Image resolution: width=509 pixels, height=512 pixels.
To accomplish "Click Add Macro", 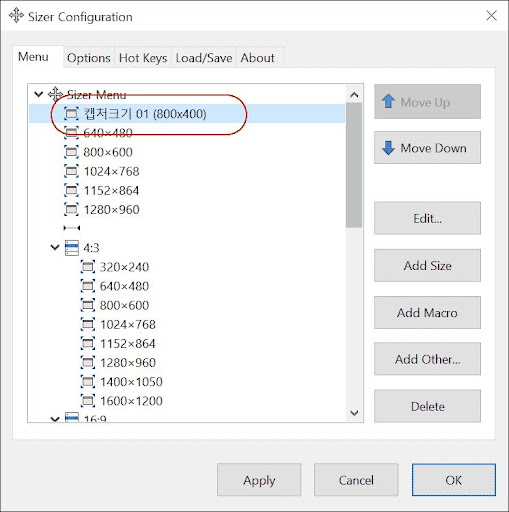I will [x=427, y=313].
